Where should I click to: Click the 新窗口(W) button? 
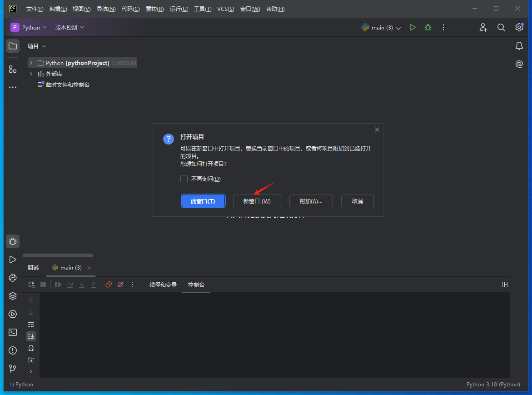[257, 201]
